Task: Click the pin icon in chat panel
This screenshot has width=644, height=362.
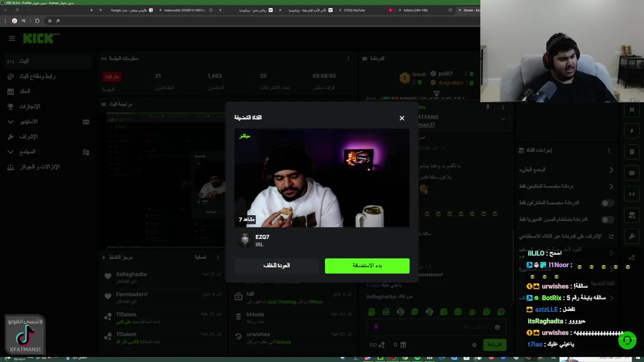Action: [488, 108]
